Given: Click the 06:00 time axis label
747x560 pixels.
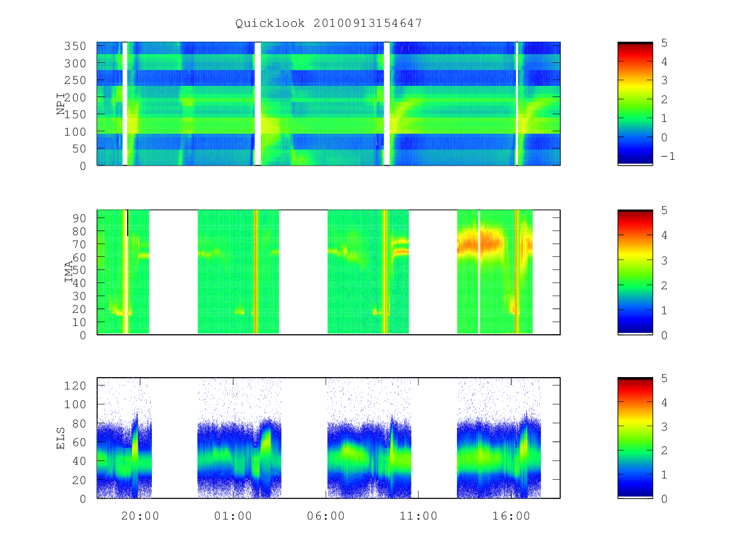Looking at the screenshot, I should click(326, 516).
